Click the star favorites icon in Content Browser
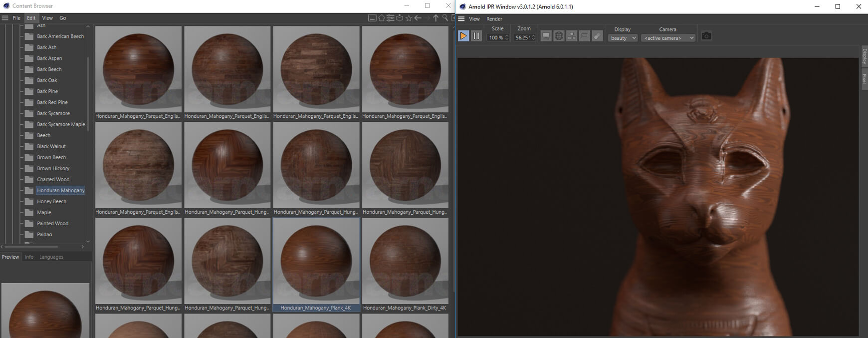This screenshot has height=338, width=868. (x=409, y=18)
